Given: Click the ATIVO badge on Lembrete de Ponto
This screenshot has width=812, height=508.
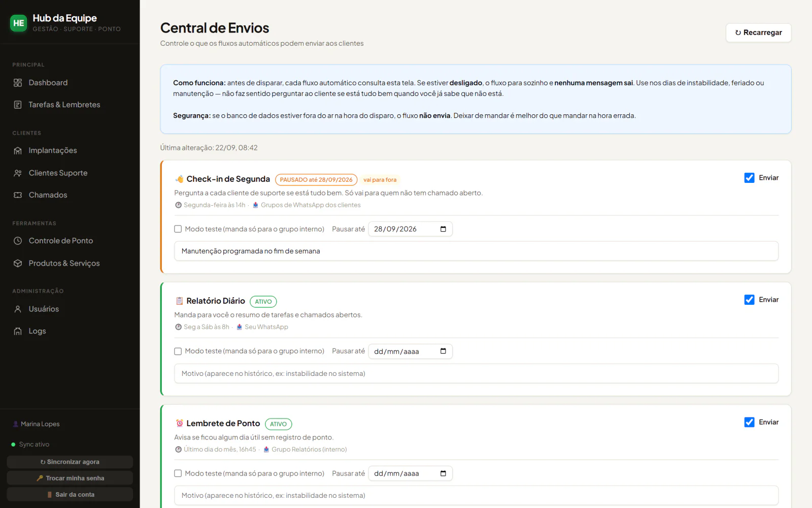Looking at the screenshot, I should [x=278, y=424].
